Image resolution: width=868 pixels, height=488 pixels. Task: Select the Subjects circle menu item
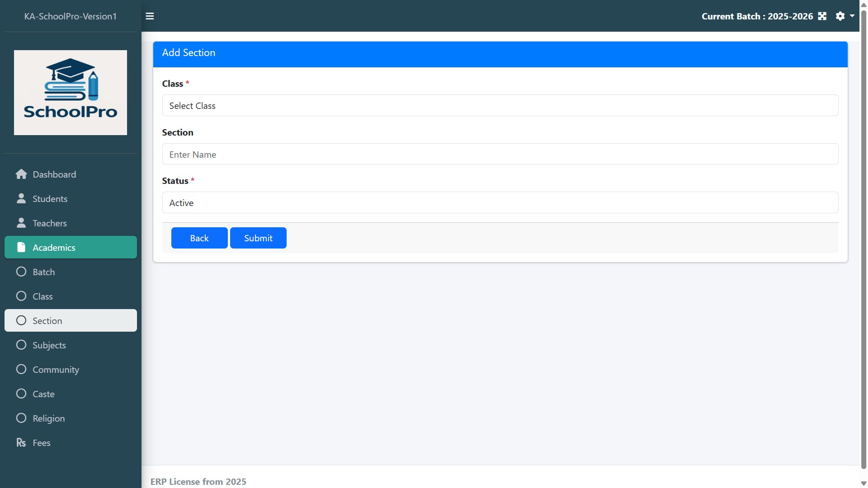49,345
